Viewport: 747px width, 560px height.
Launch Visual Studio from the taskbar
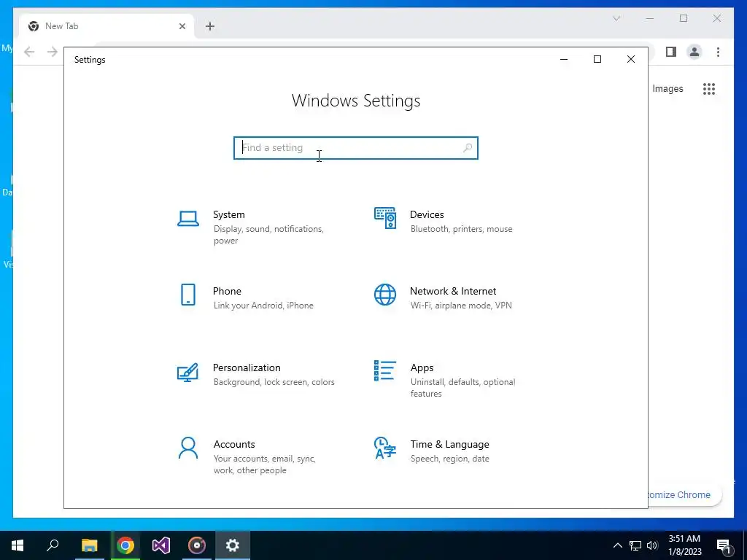coord(161,545)
